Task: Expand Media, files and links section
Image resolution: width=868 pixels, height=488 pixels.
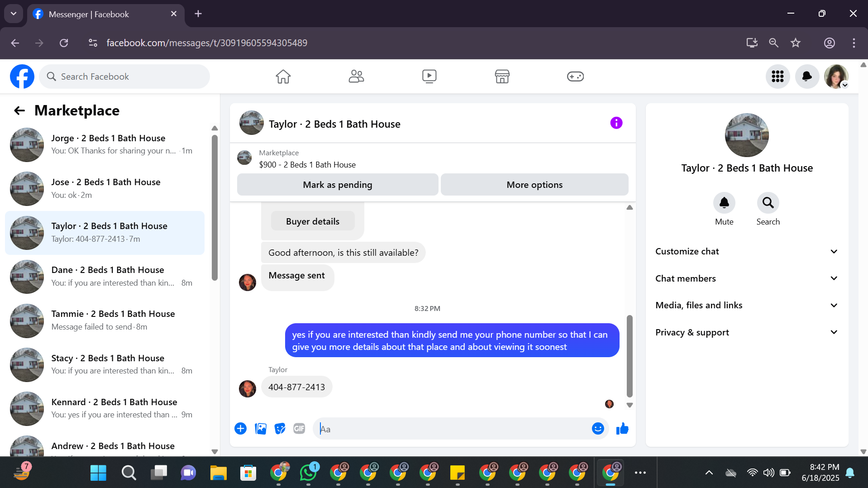Action: click(x=747, y=306)
